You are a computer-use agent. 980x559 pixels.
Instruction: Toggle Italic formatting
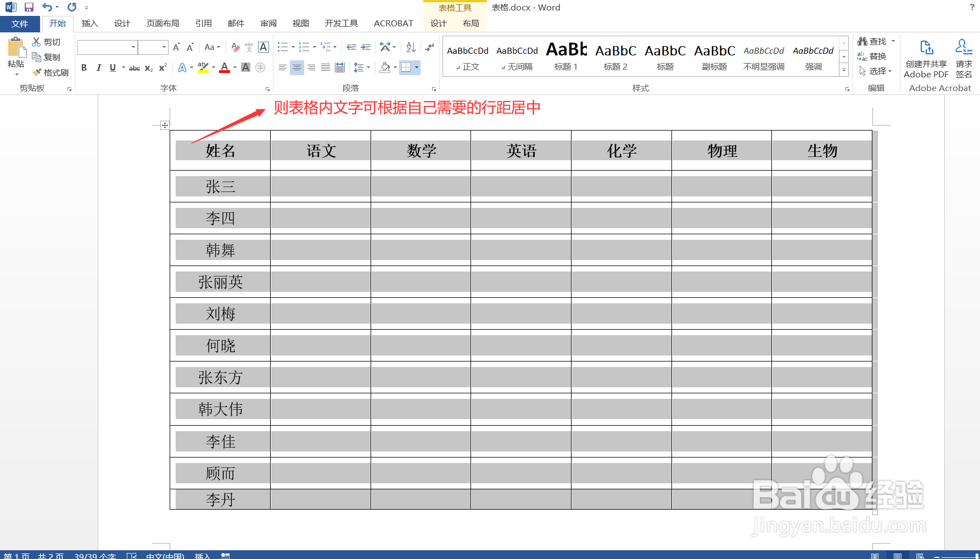click(x=98, y=67)
